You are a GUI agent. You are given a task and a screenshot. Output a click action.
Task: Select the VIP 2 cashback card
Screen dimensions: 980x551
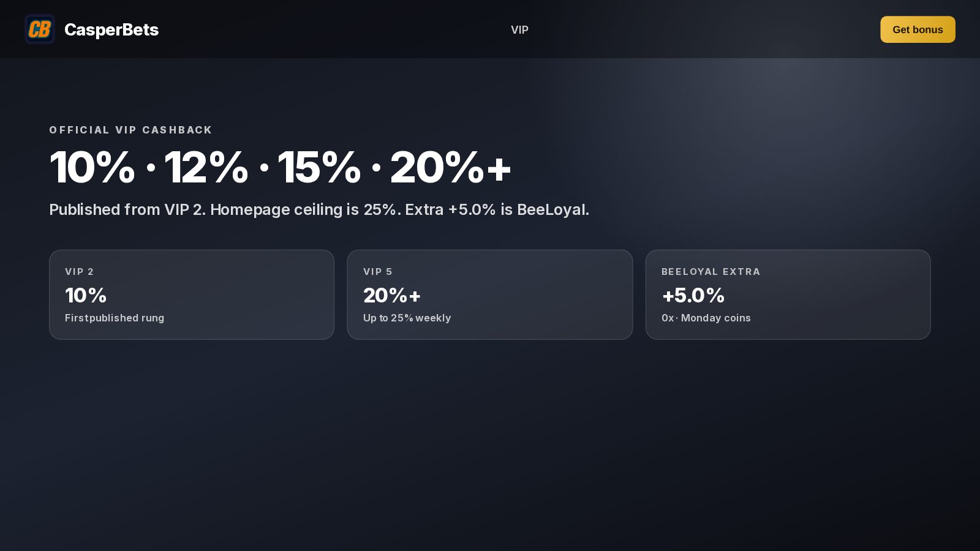point(192,294)
